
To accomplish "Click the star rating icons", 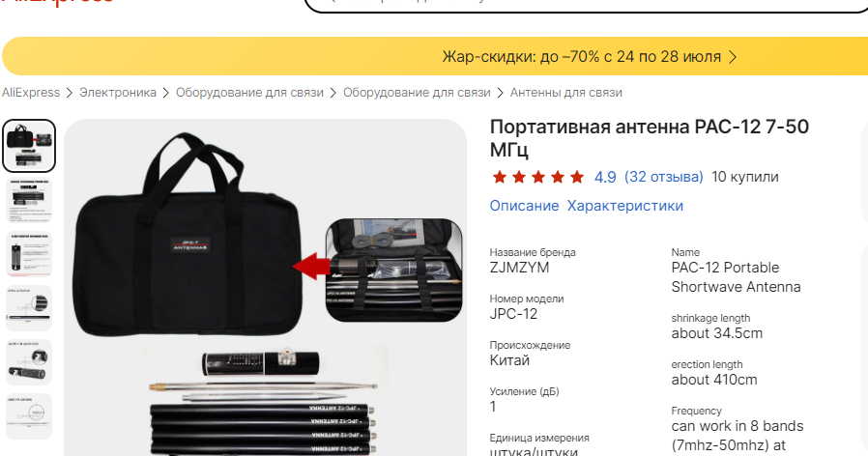I will point(538,177).
